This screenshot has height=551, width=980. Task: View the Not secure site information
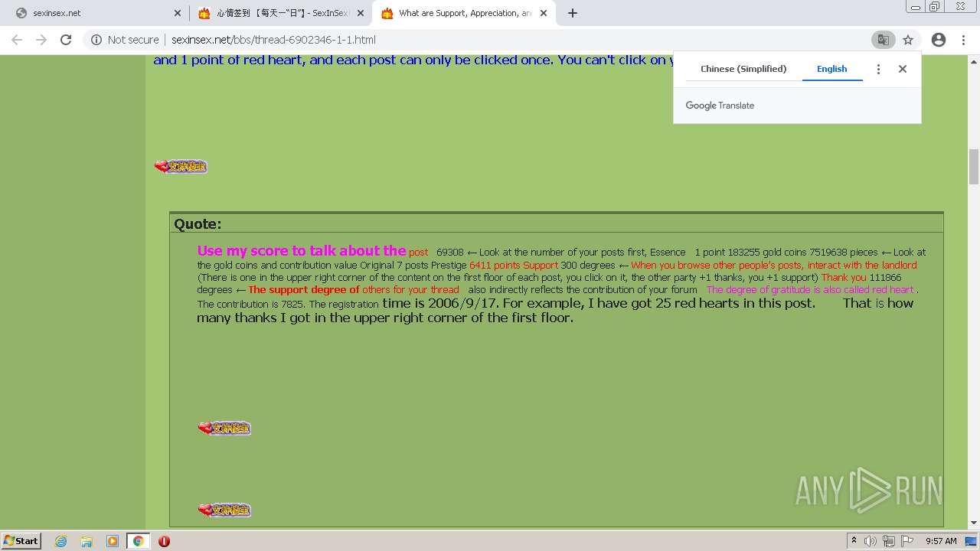click(x=125, y=40)
